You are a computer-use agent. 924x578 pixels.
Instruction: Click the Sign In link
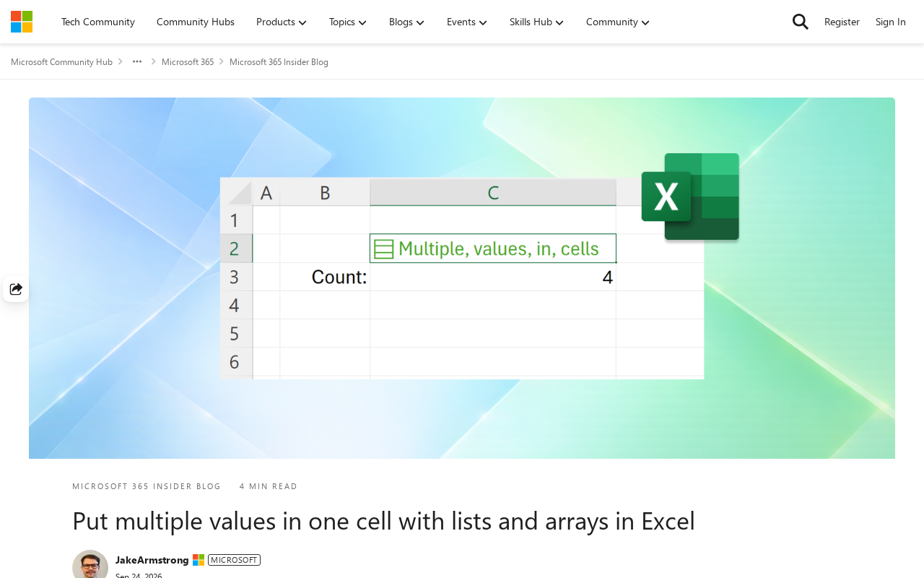[891, 22]
